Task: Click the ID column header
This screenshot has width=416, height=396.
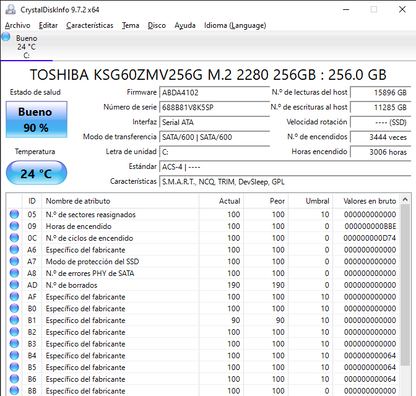Action: point(32,201)
